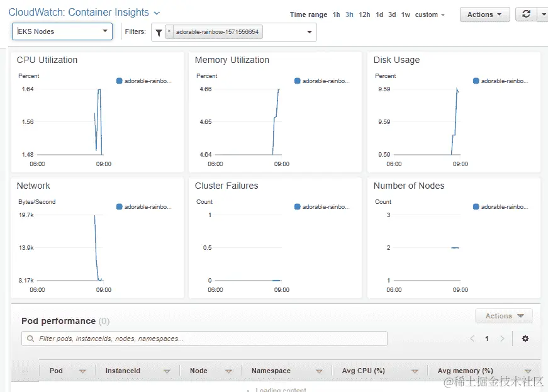Sort by the Namespace column

point(319,371)
